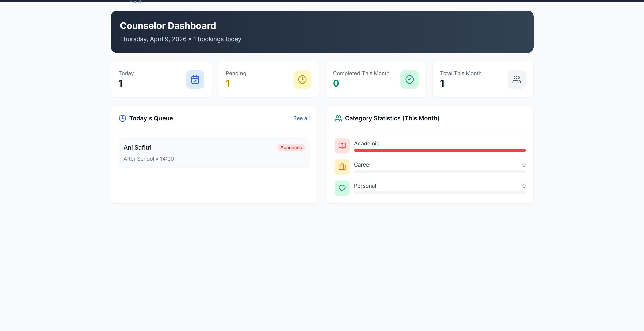This screenshot has width=644, height=331.
Task: Click the Today stat card
Action: click(x=161, y=79)
